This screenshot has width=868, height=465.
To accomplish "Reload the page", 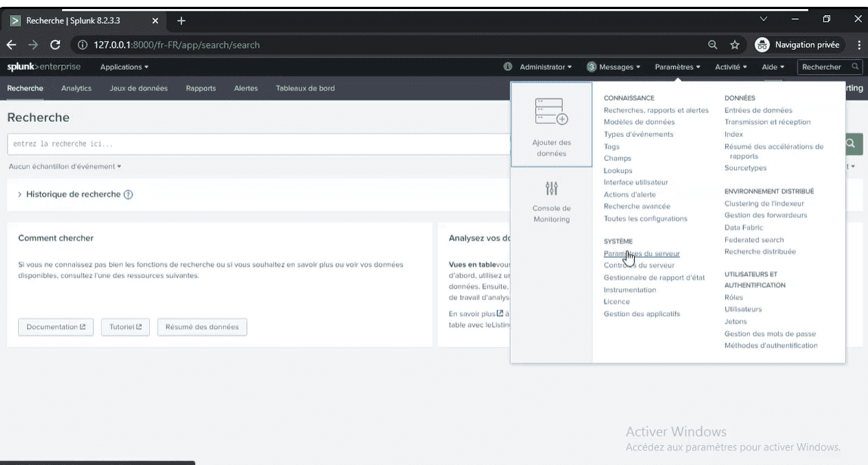I will tap(54, 45).
